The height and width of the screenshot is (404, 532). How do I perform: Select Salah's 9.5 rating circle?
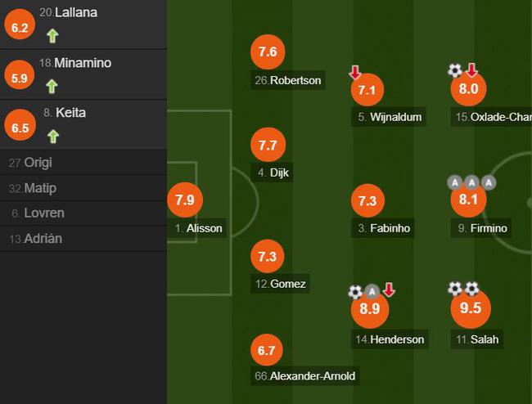tap(471, 308)
